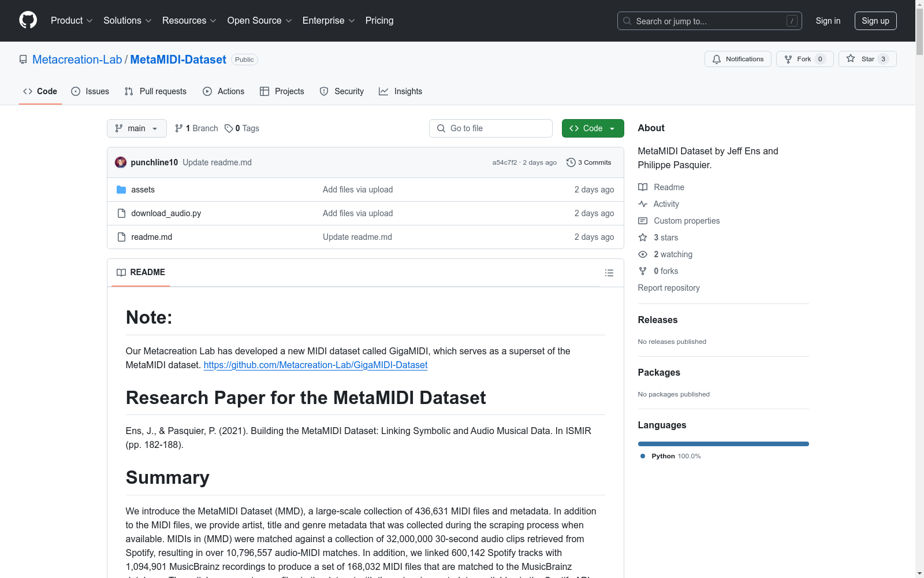Click the Sign up button
924x578 pixels.
click(875, 21)
